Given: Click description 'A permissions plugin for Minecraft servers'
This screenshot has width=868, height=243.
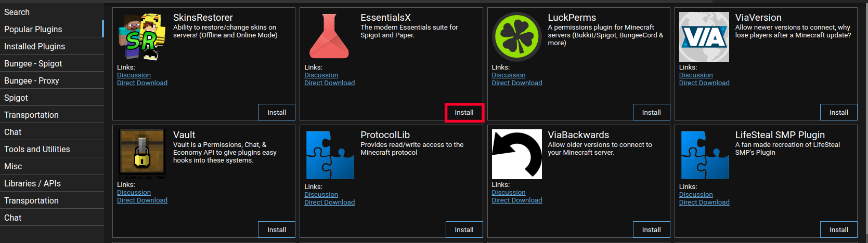Looking at the screenshot, I should point(605,35).
